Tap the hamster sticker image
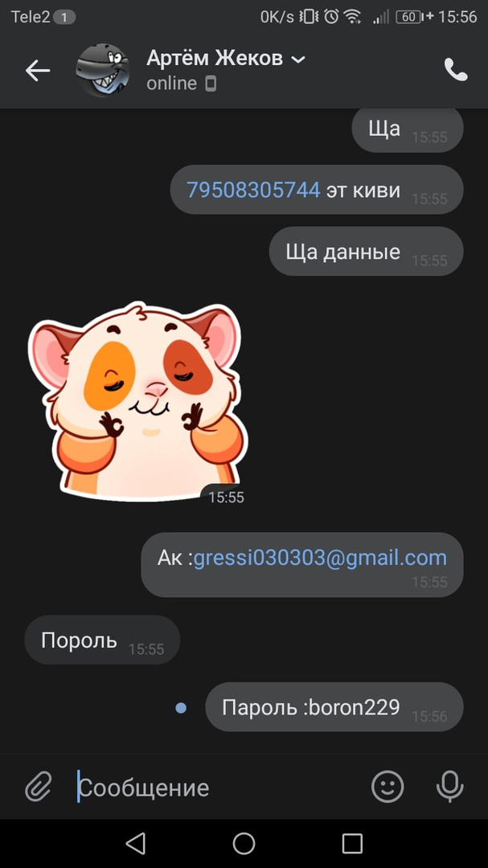Screen dimensions: 488x868 pos(137,401)
